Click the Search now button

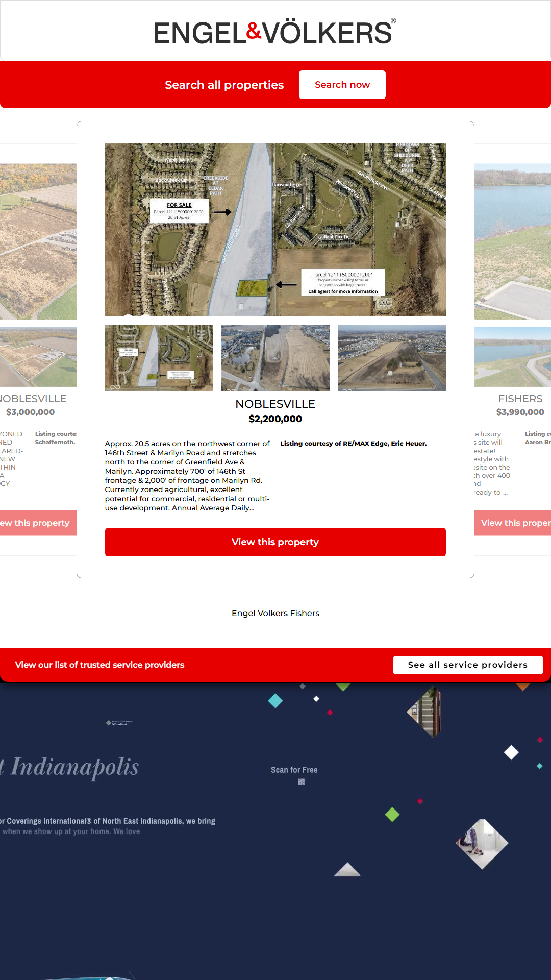click(342, 85)
